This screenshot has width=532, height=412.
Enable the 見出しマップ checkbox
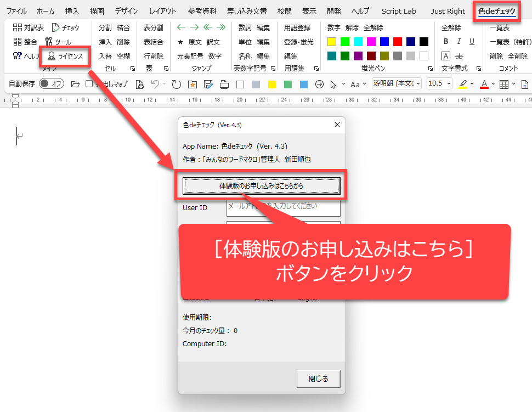[89, 84]
